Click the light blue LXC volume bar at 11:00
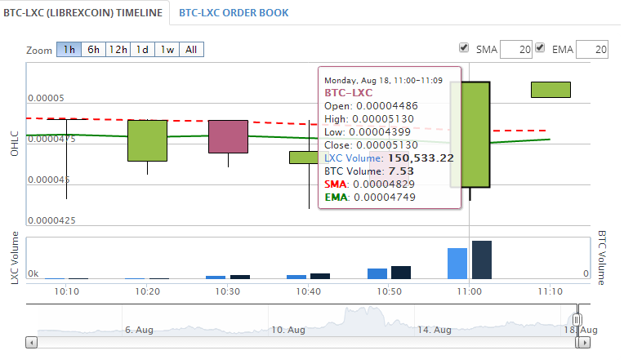Viewport: 624px width, 364px height. click(x=457, y=264)
